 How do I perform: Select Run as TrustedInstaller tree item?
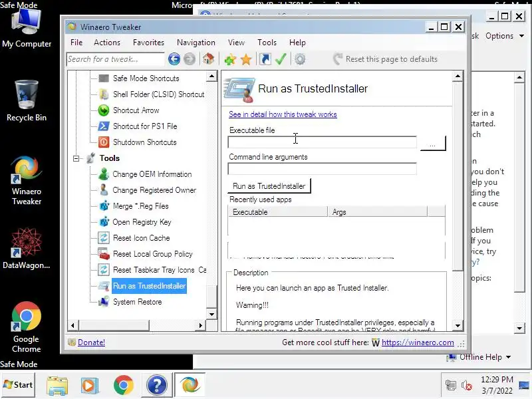[149, 286]
